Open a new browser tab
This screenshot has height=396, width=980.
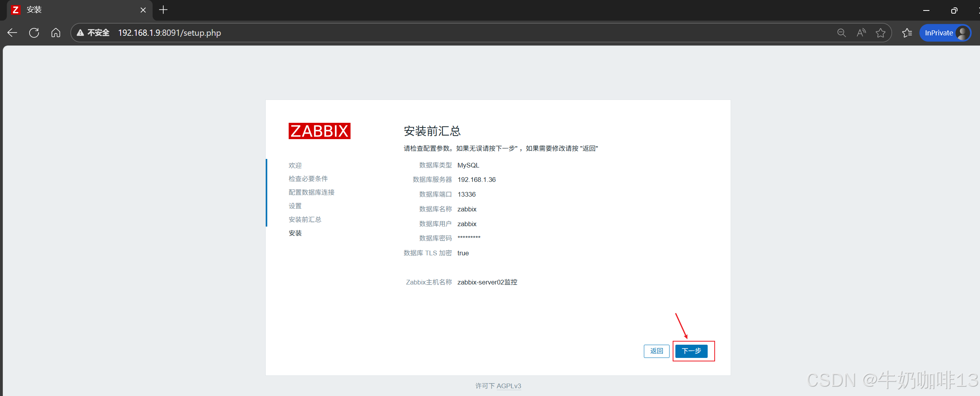tap(163, 10)
